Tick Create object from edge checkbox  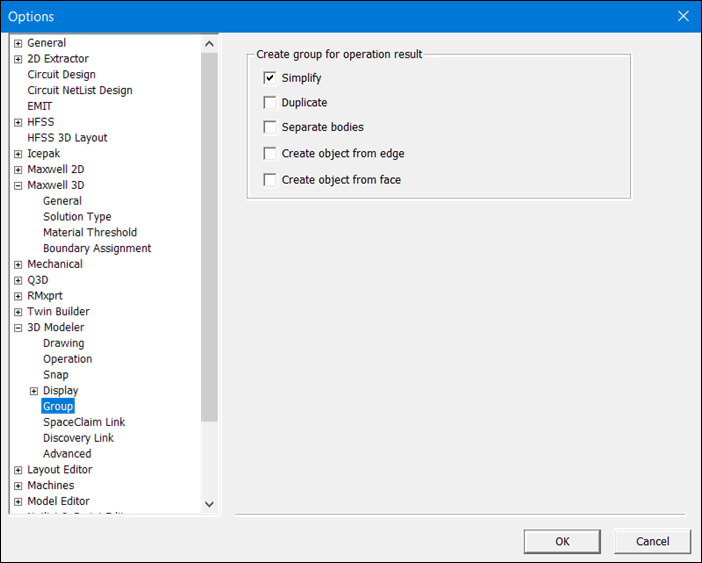(x=270, y=154)
